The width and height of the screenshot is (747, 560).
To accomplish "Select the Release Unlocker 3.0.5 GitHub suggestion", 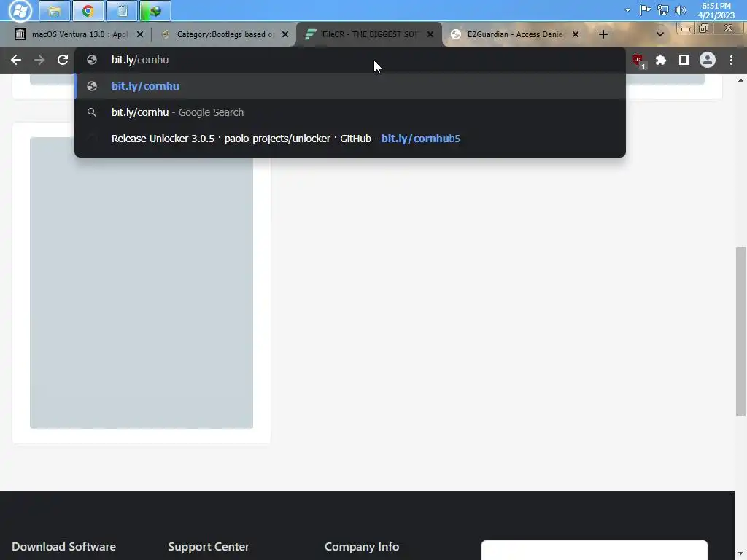I will 350,139.
